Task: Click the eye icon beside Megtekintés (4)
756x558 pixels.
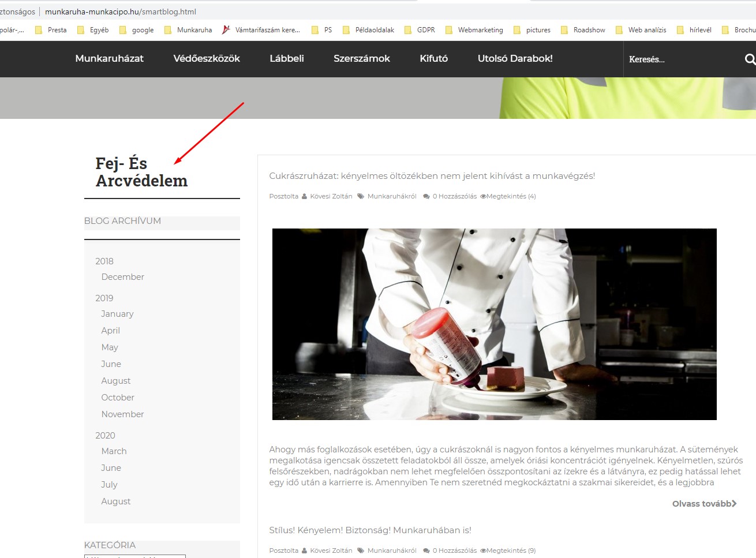Action: click(482, 196)
